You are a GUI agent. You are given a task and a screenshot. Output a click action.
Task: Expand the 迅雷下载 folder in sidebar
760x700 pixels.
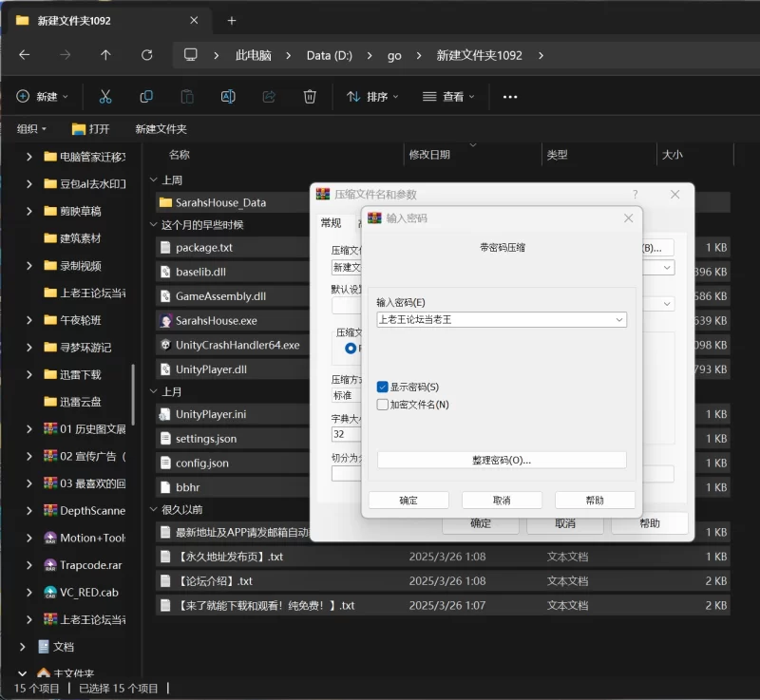(x=29, y=374)
